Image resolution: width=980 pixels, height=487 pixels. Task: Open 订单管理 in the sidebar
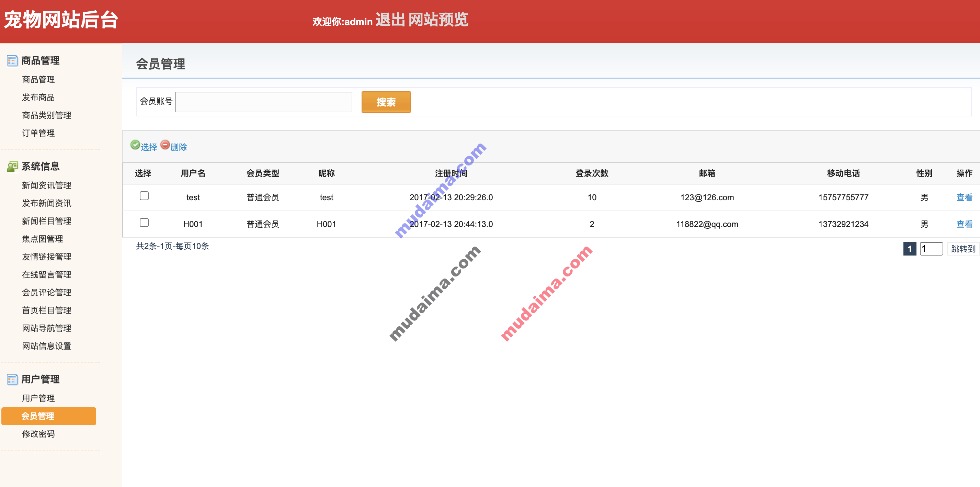click(x=38, y=133)
